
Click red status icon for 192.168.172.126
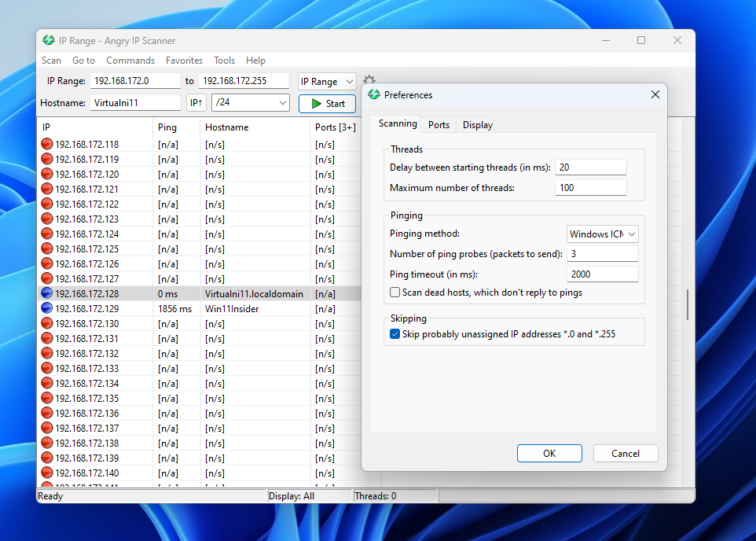tap(47, 263)
